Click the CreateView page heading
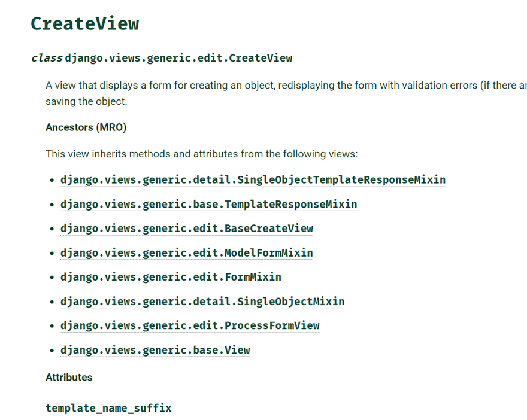 coord(84,24)
